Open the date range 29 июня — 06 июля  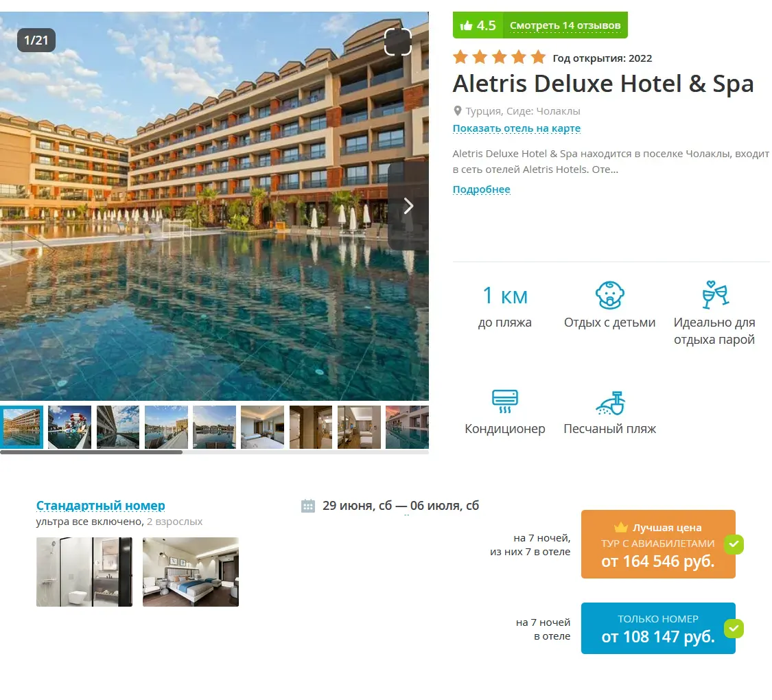[x=400, y=506]
